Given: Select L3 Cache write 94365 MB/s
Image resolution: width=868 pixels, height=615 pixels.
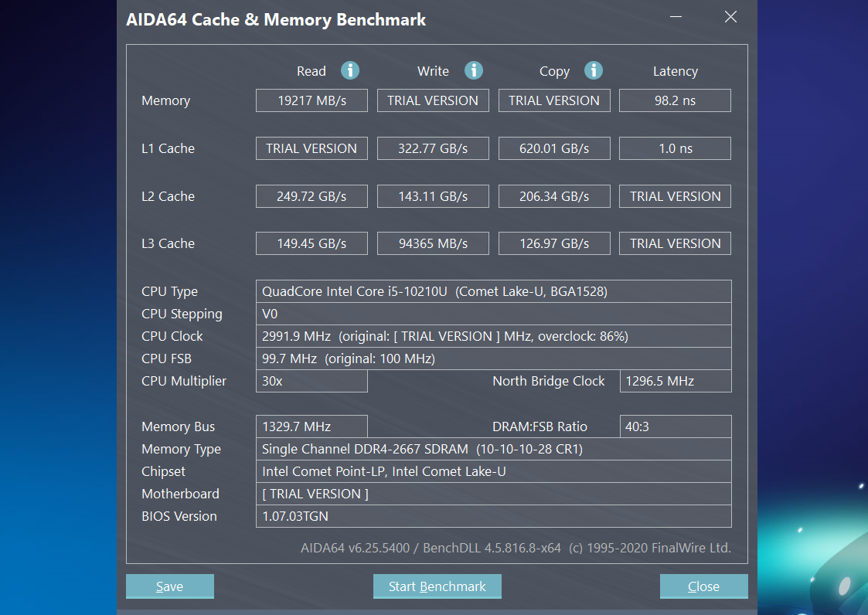Looking at the screenshot, I should [433, 243].
